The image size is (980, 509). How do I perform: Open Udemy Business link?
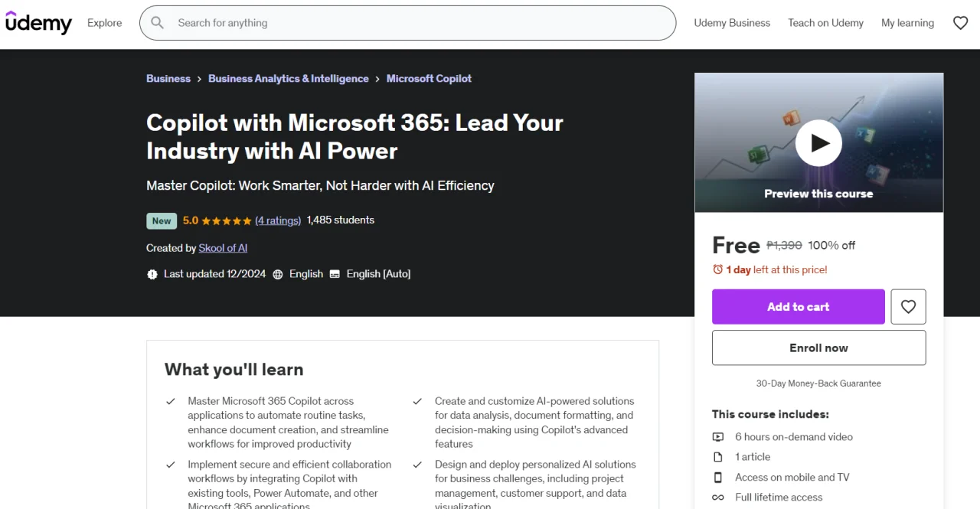pos(732,23)
